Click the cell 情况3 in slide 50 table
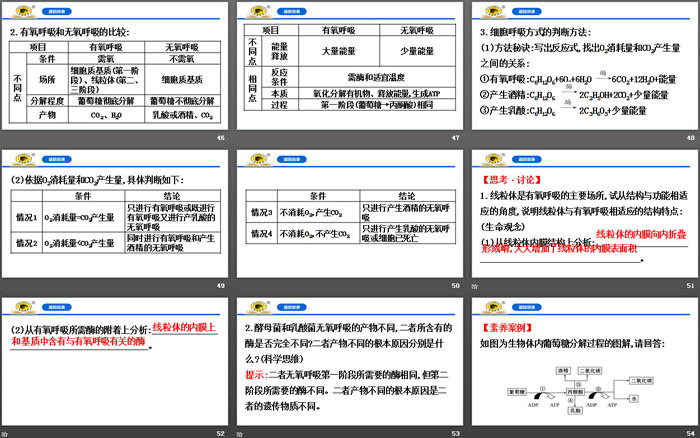Image resolution: width=700 pixels, height=438 pixels. [262, 212]
